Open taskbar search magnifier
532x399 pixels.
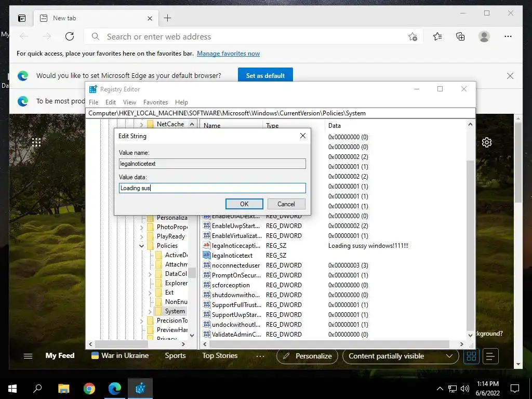[37, 389]
